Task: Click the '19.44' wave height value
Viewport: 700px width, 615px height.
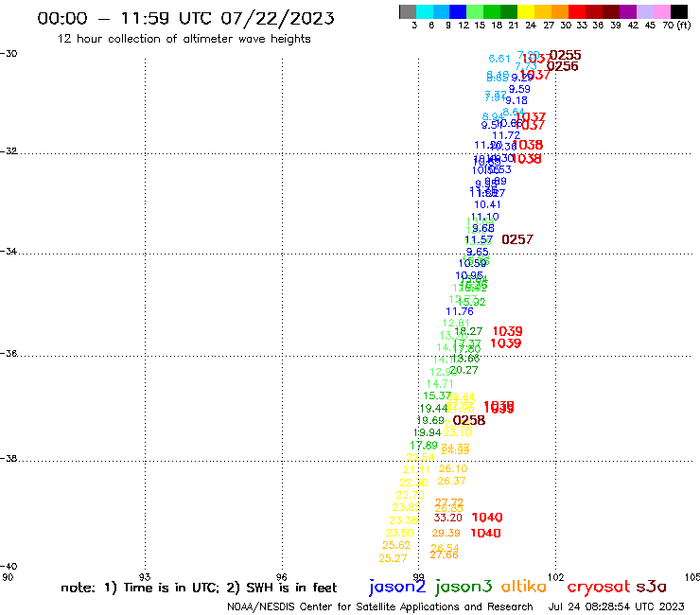Action: (x=433, y=409)
